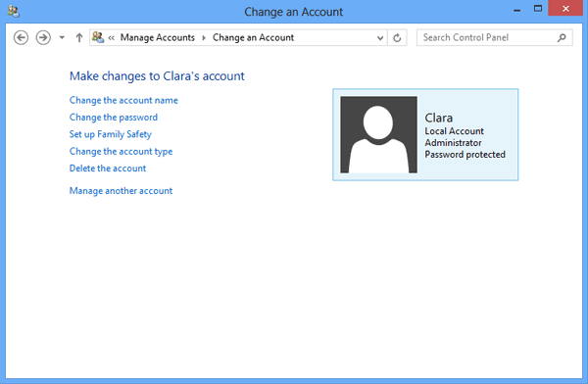This screenshot has width=588, height=384.
Task: Click the Back navigation arrow
Action: [x=21, y=38]
